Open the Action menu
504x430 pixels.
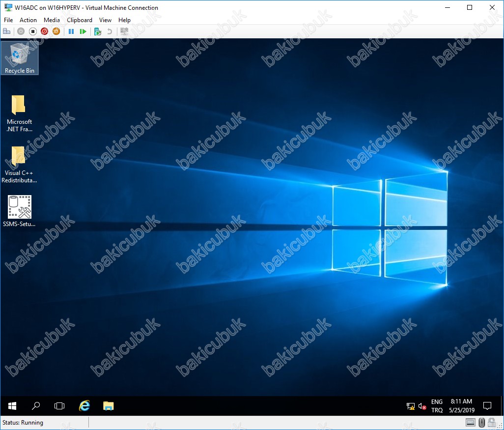28,20
